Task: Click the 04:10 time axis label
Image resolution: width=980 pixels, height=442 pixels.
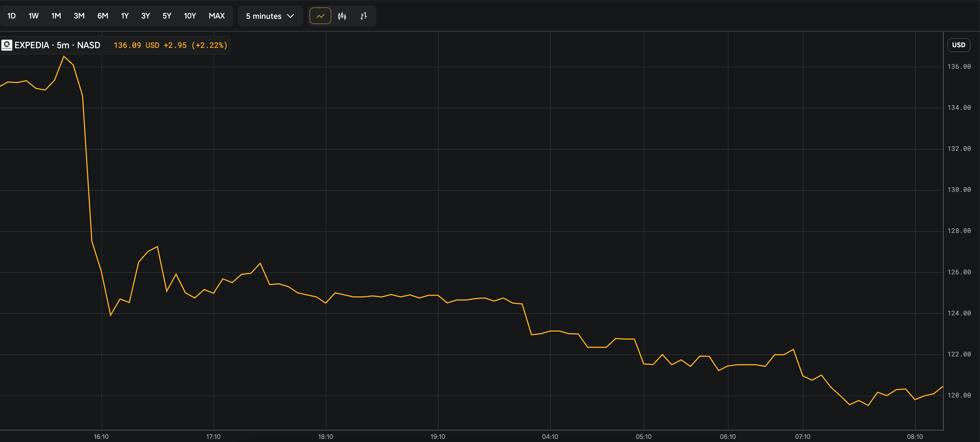Action: point(550,437)
